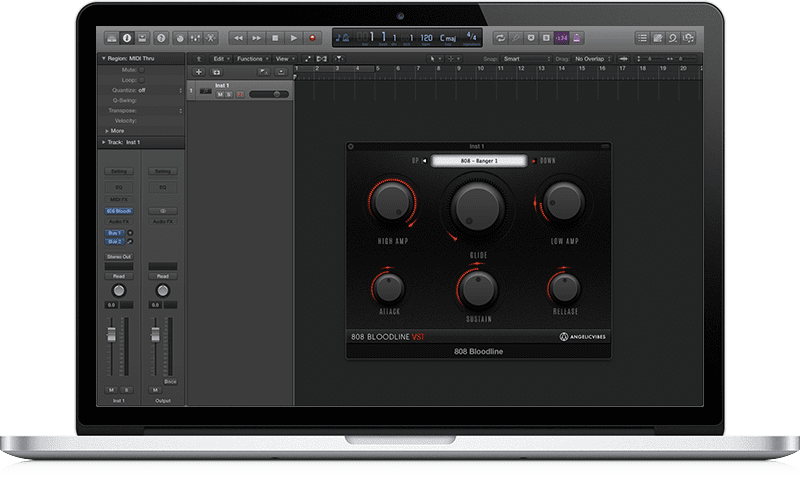Toggle the Inspector info button

[127, 38]
